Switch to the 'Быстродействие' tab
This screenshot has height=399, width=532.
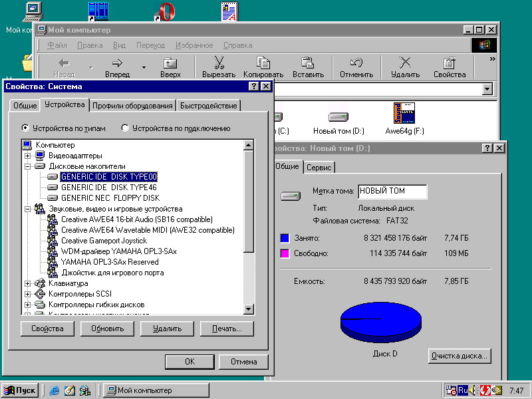208,106
